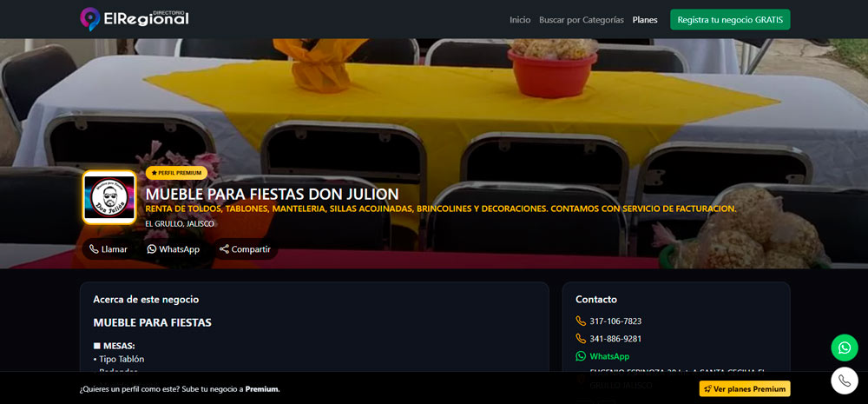Open the Planes menu item
868x404 pixels.
tap(645, 20)
